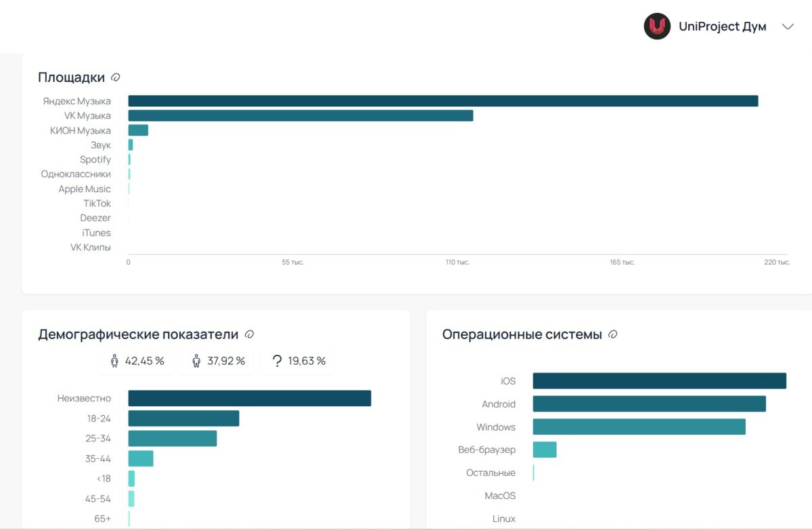This screenshot has height=530, width=812.
Task: Click the iTunes label
Action: pyautogui.click(x=97, y=233)
